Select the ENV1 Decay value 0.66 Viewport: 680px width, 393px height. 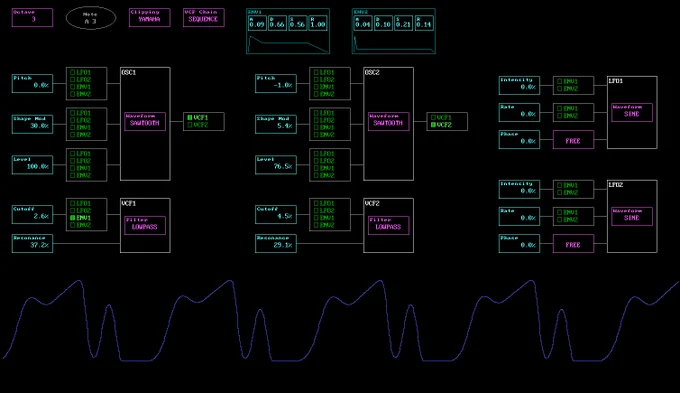pyautogui.click(x=277, y=23)
